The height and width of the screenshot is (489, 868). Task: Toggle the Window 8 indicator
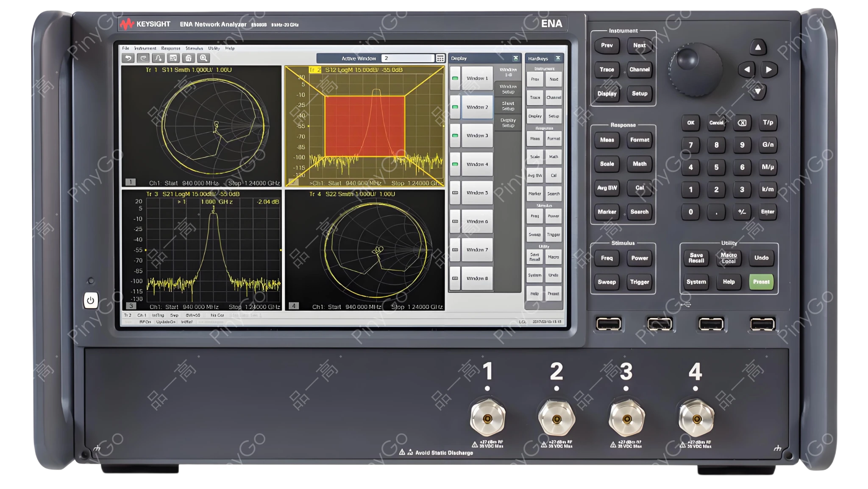(x=455, y=278)
